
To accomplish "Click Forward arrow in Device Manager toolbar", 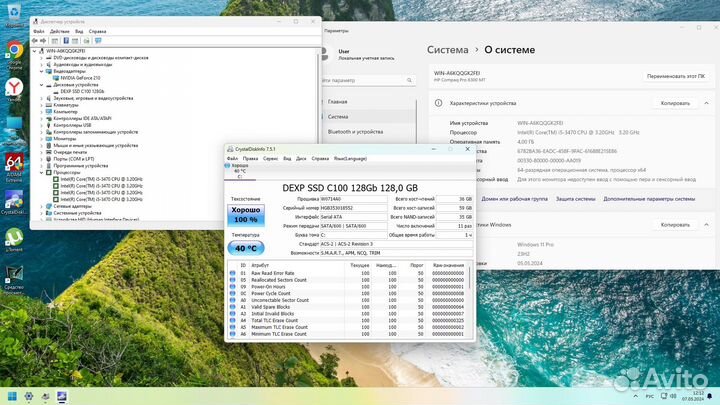I will (x=43, y=41).
